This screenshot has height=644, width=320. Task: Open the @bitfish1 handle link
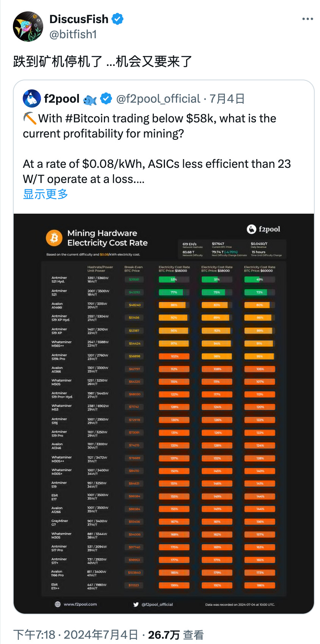[73, 34]
